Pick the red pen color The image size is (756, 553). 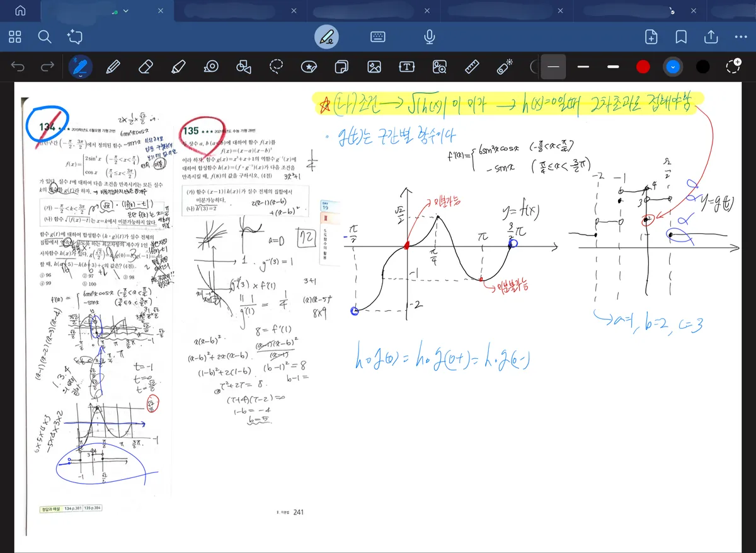(x=643, y=66)
